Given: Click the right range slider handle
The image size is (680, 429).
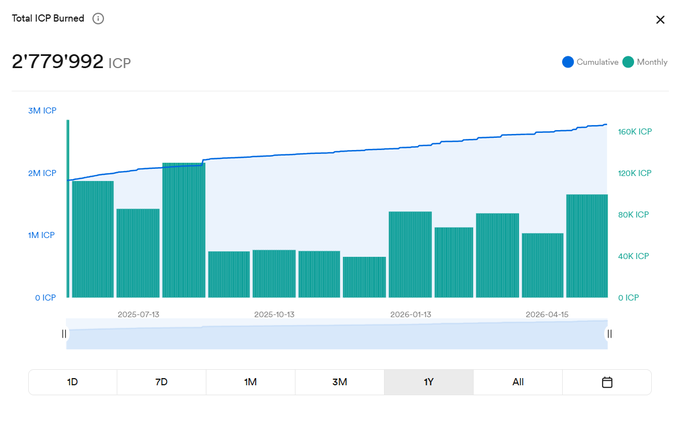Looking at the screenshot, I should [x=609, y=334].
